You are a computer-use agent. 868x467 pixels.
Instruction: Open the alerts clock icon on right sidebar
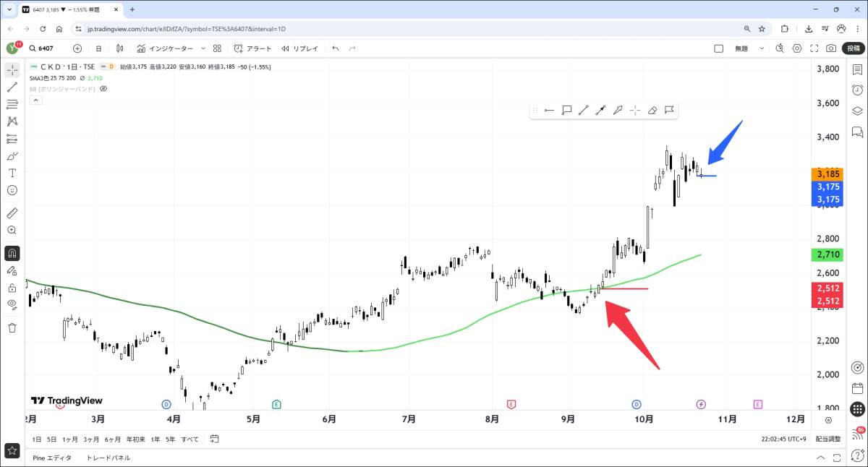pos(857,90)
